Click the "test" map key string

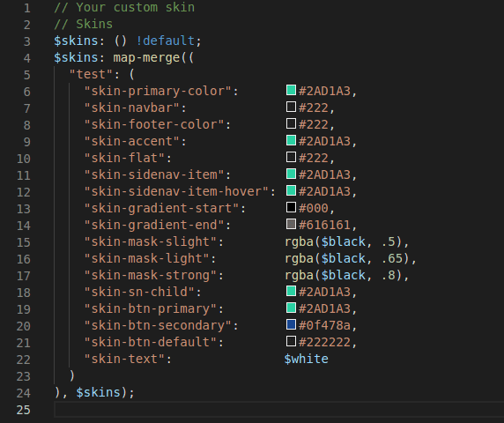click(x=91, y=75)
